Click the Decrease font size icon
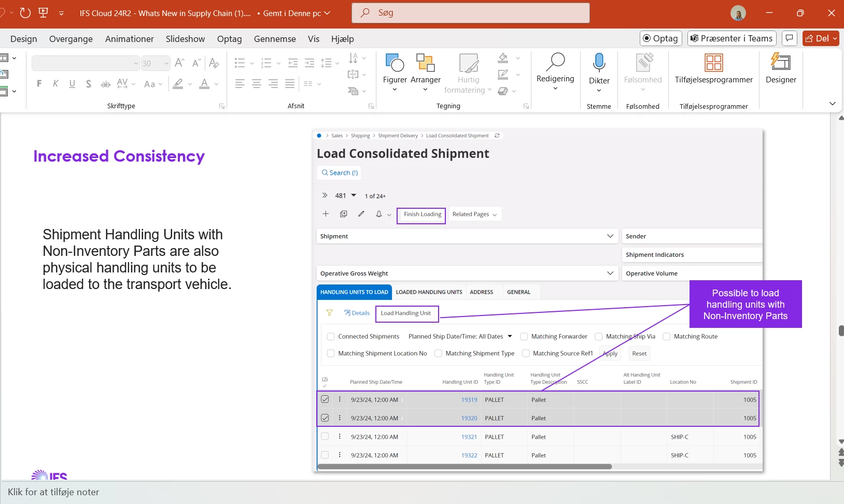Image resolution: width=844 pixels, height=504 pixels. point(196,63)
